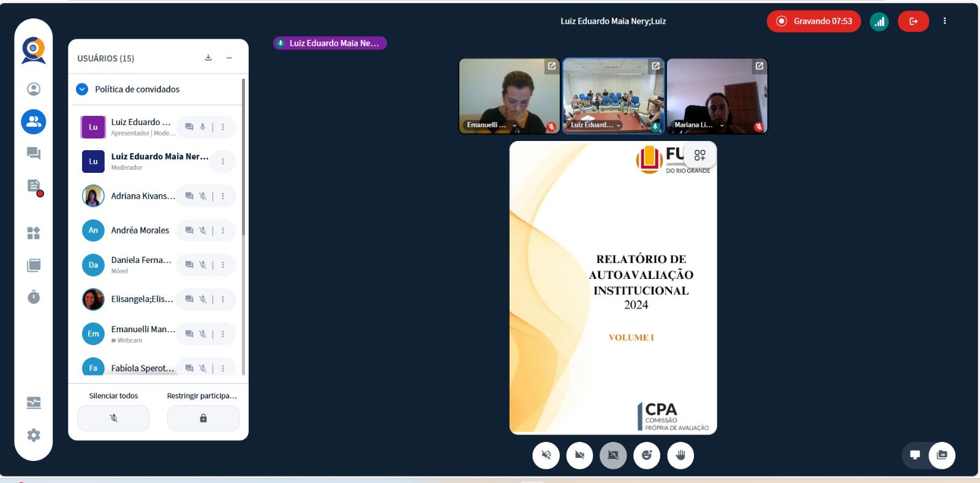
Task: Expand Política de convidados section
Action: pos(82,89)
